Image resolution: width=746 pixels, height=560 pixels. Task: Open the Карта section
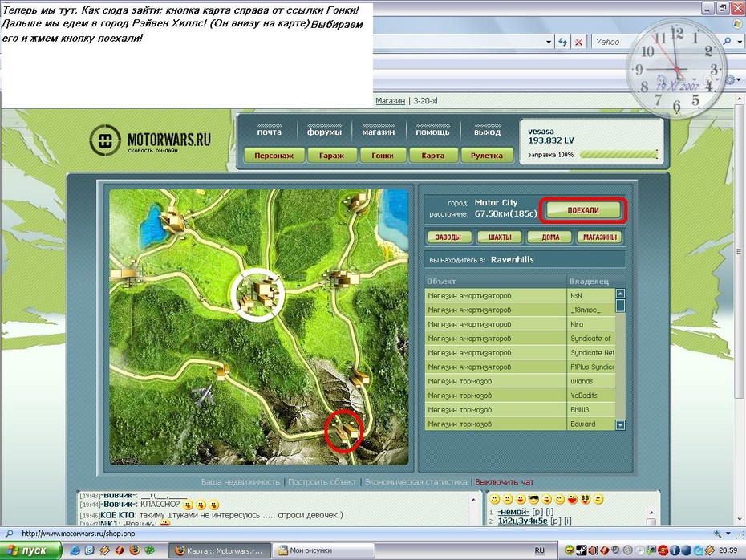[433, 155]
